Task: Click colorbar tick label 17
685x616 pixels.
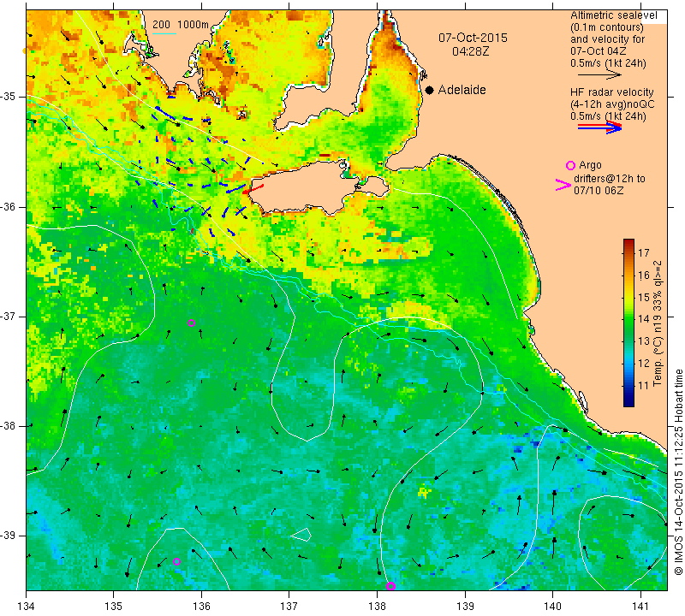Action: [x=644, y=252]
